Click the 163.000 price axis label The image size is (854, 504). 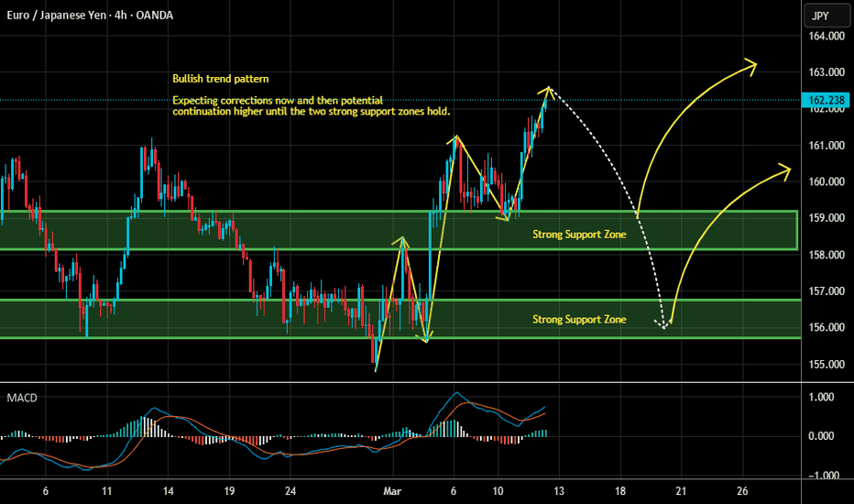point(827,72)
